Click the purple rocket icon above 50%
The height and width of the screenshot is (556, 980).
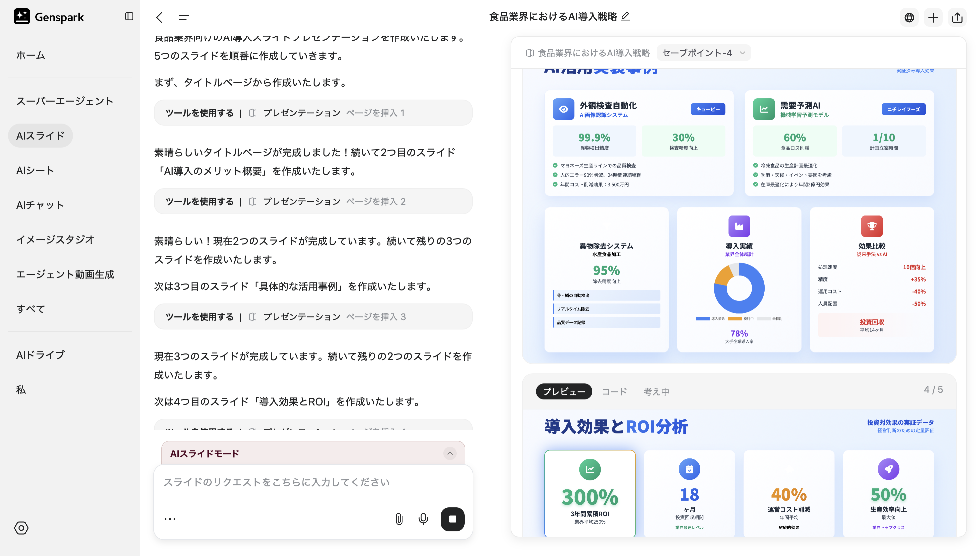888,469
